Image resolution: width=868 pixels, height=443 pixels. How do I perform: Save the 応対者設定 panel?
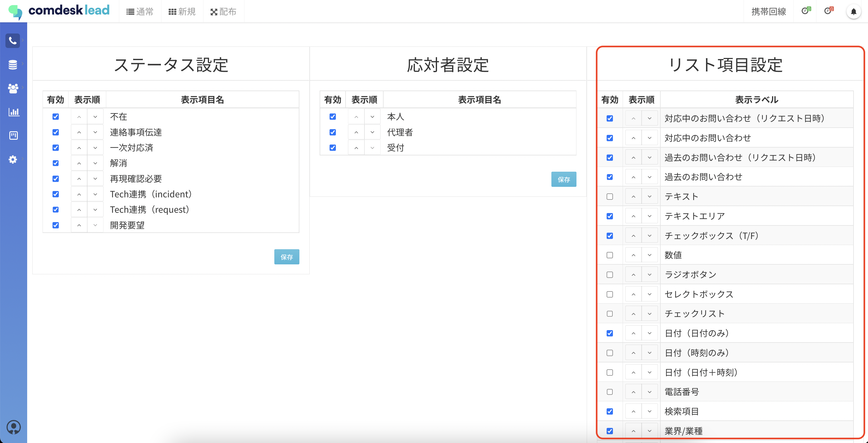563,179
